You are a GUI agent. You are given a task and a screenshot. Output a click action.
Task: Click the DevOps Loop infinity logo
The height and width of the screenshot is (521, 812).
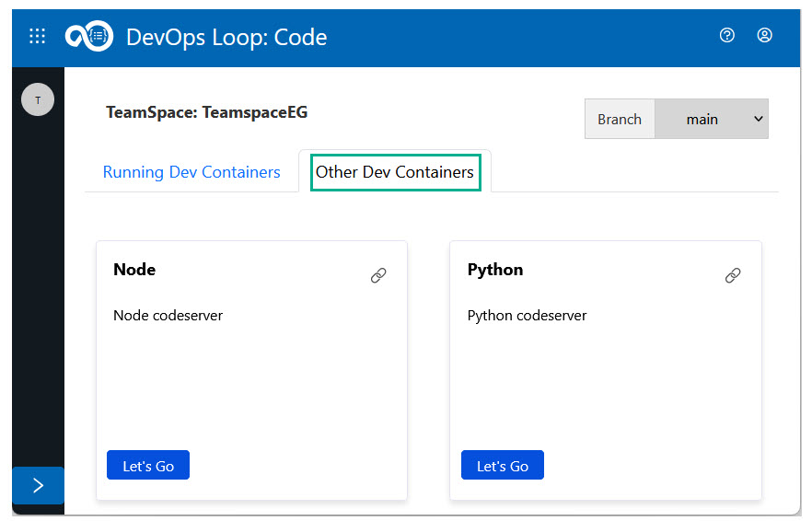(88, 37)
